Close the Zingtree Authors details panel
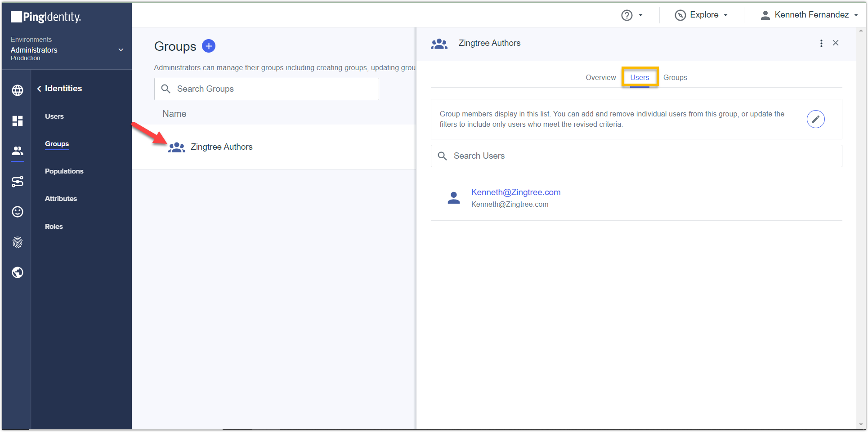Screen dimensions: 868x432 [x=836, y=43]
